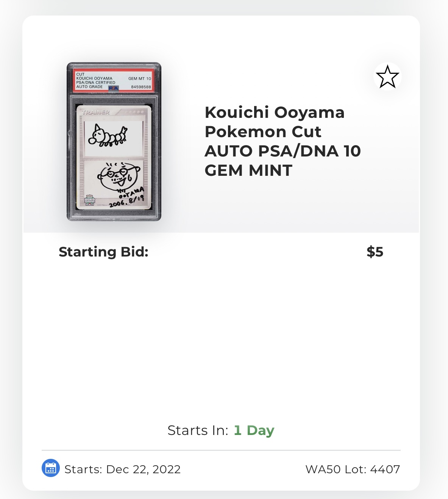Image resolution: width=448 pixels, height=499 pixels.
Task: Click the GEM MT 10 grade on the slab
Action: tap(139, 79)
